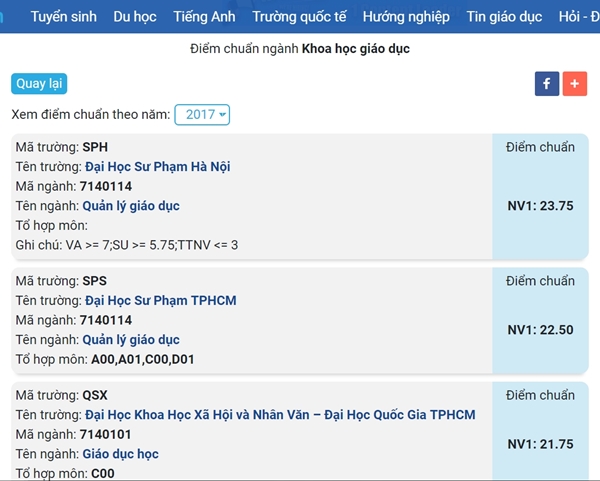Open Tin giáo dục menu item
Image resolution: width=600 pixels, height=481 pixels.
(504, 17)
